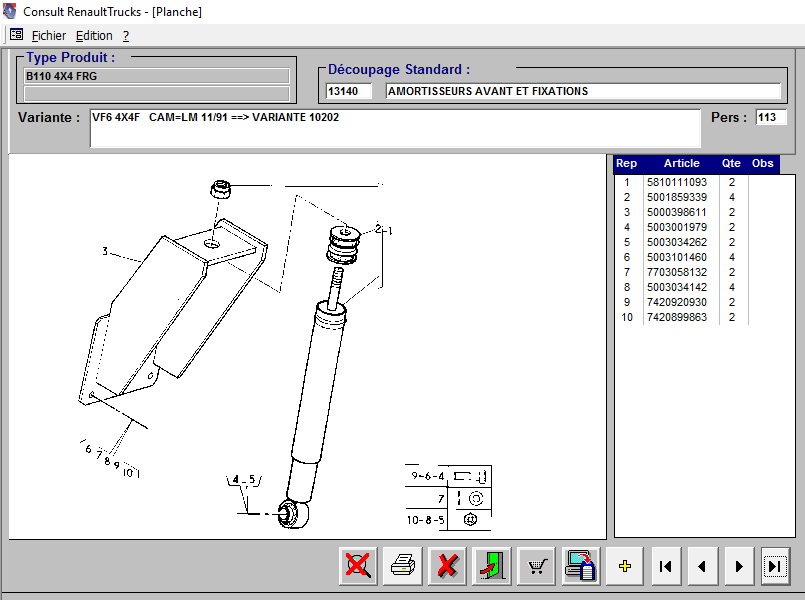Click the Article column header

(x=681, y=164)
